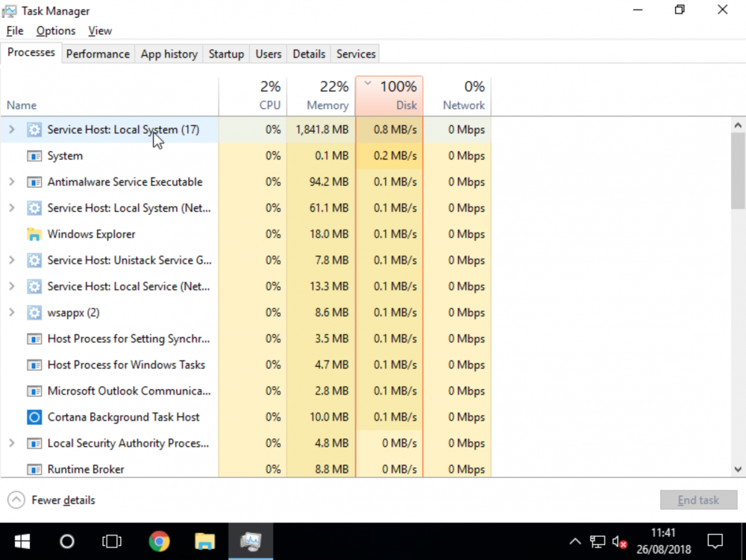Switch to the Users tab
This screenshot has height=560, width=746.
tap(269, 54)
